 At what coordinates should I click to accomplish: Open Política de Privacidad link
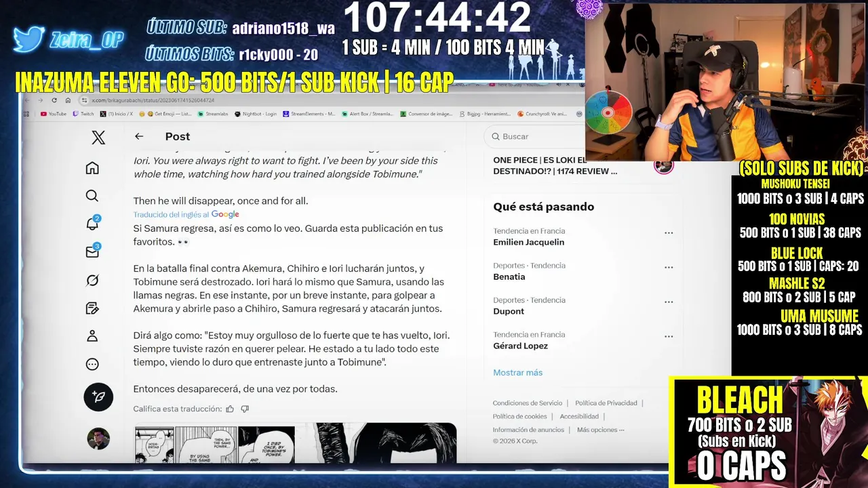606,403
